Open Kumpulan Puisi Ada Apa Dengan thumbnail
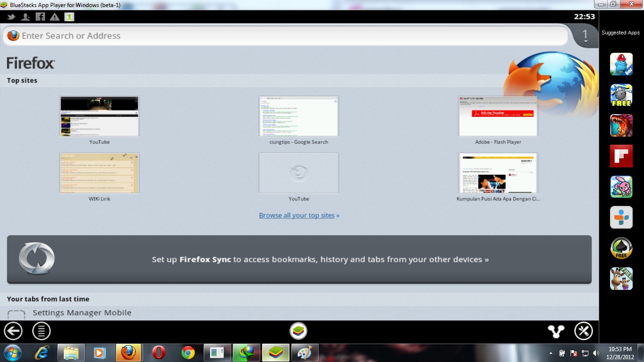This screenshot has width=644, height=362. [498, 173]
